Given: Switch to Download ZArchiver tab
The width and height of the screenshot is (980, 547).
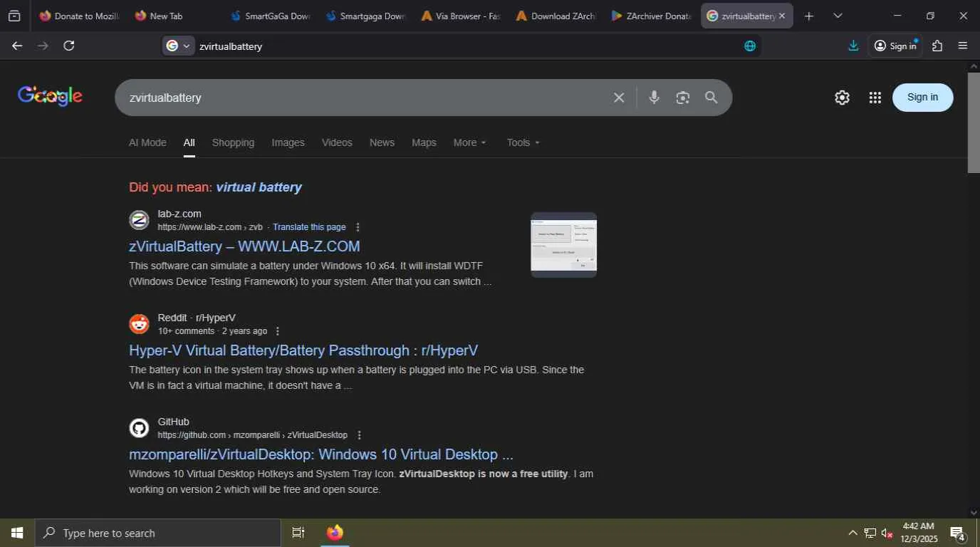Looking at the screenshot, I should point(556,16).
